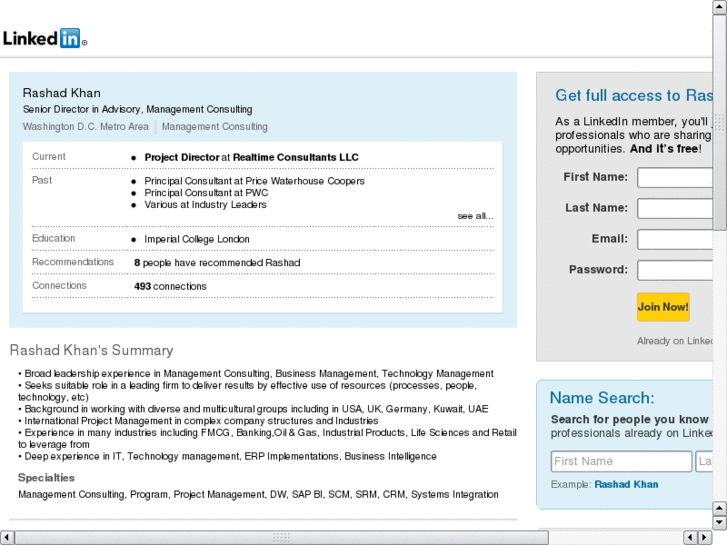Click the 'Rashad Khan's Summary' heading
Viewport: 727px width, 545px height.
point(91,350)
